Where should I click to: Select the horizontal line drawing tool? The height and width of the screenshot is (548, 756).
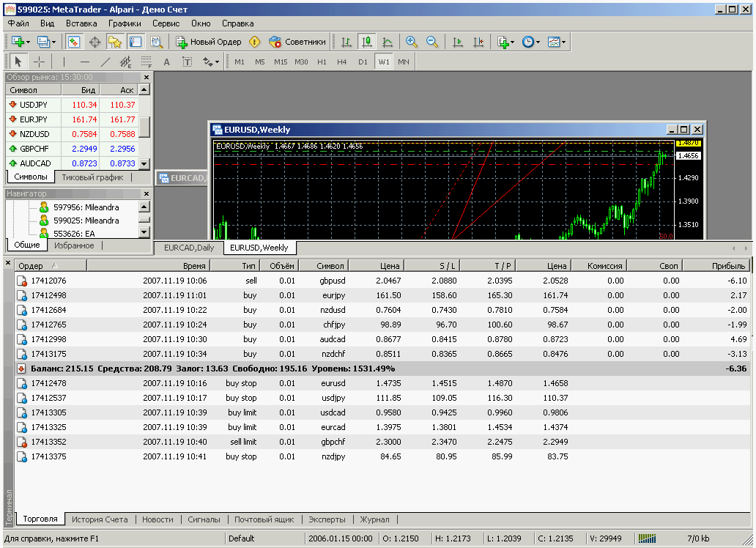point(84,62)
